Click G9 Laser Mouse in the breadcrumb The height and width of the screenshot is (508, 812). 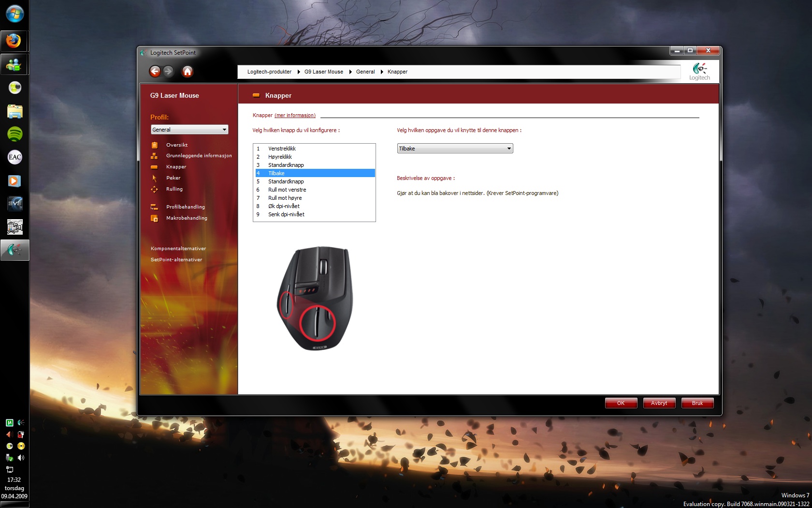[x=324, y=72]
